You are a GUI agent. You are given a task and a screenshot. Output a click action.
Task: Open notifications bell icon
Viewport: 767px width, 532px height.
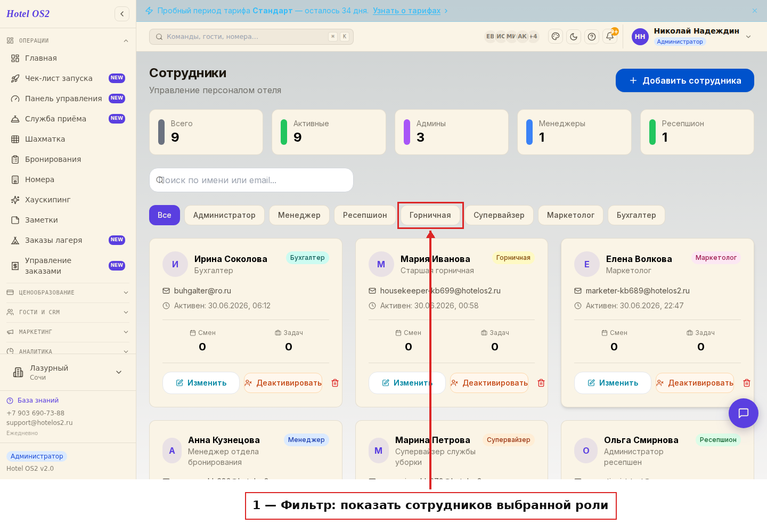coord(610,37)
